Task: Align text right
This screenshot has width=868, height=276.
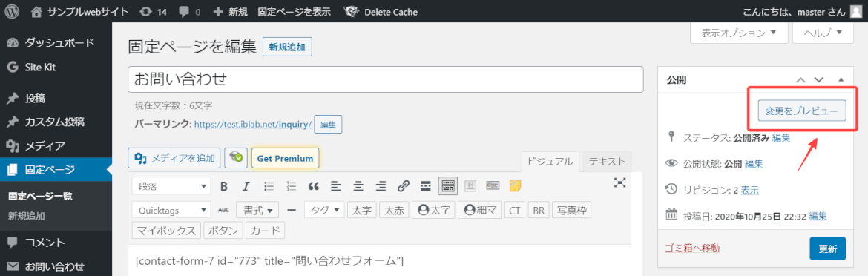Action: 381,185
